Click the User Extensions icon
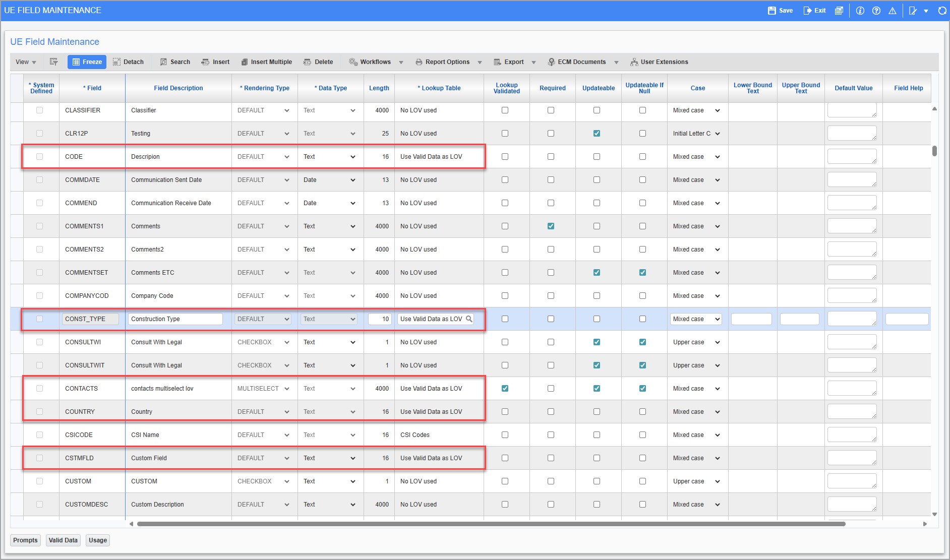The height and width of the screenshot is (560, 950). point(634,62)
